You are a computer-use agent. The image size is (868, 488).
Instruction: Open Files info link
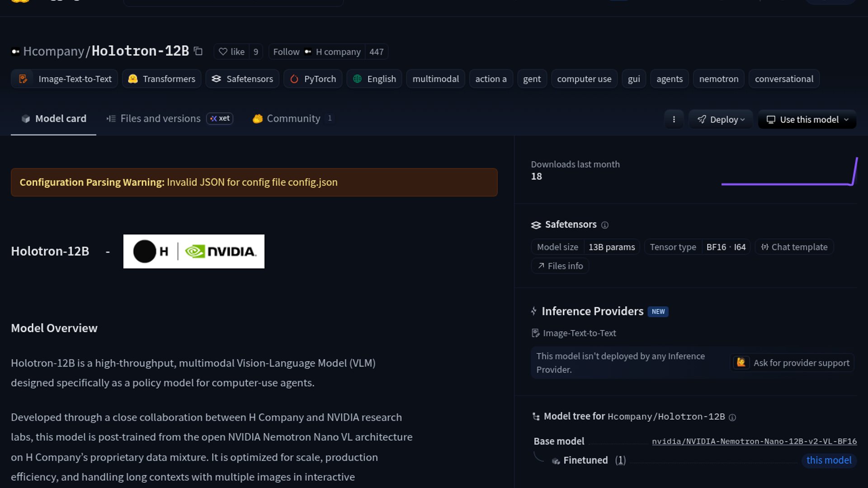(560, 266)
